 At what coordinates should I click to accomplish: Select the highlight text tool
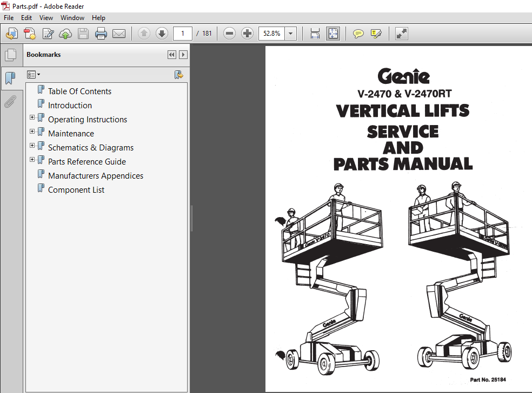pyautogui.click(x=376, y=34)
